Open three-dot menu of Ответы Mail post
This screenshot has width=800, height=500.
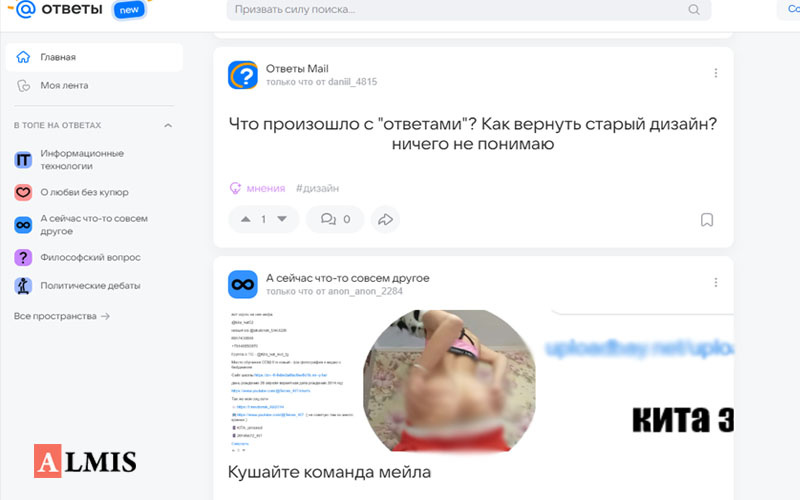(x=716, y=73)
